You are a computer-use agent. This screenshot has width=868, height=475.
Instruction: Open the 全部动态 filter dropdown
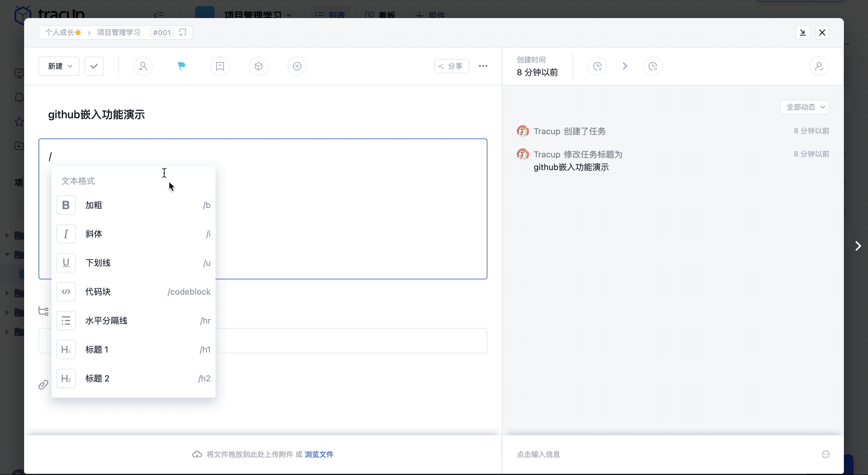click(x=804, y=107)
